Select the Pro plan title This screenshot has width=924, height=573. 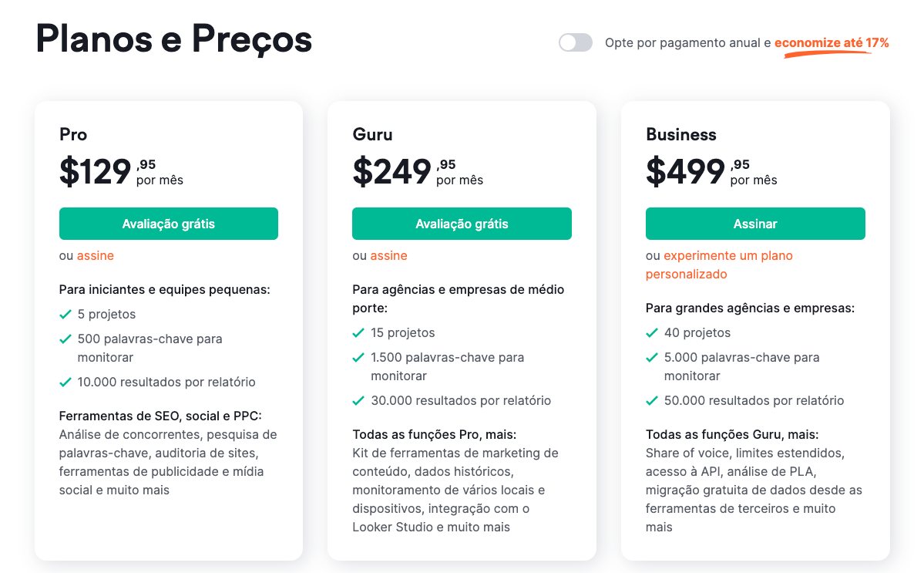(x=73, y=134)
